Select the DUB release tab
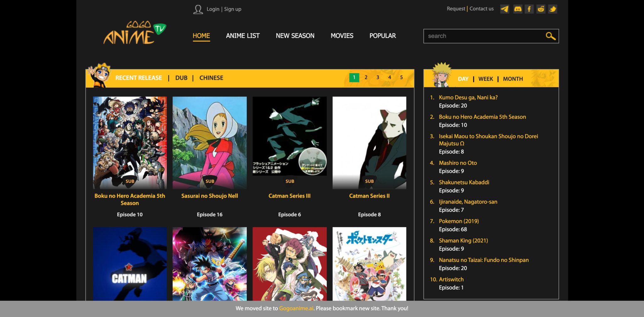The width and height of the screenshot is (644, 317). [x=181, y=78]
